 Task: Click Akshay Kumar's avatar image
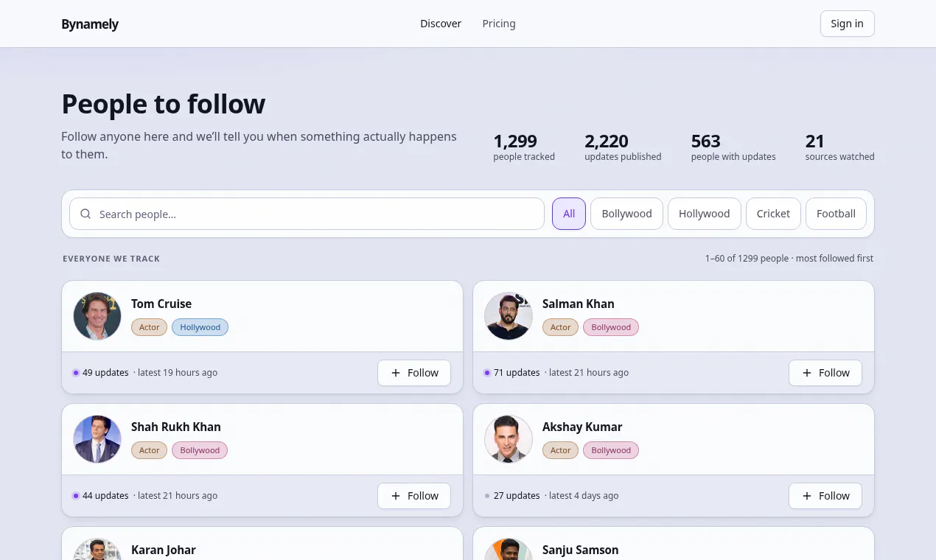click(509, 439)
